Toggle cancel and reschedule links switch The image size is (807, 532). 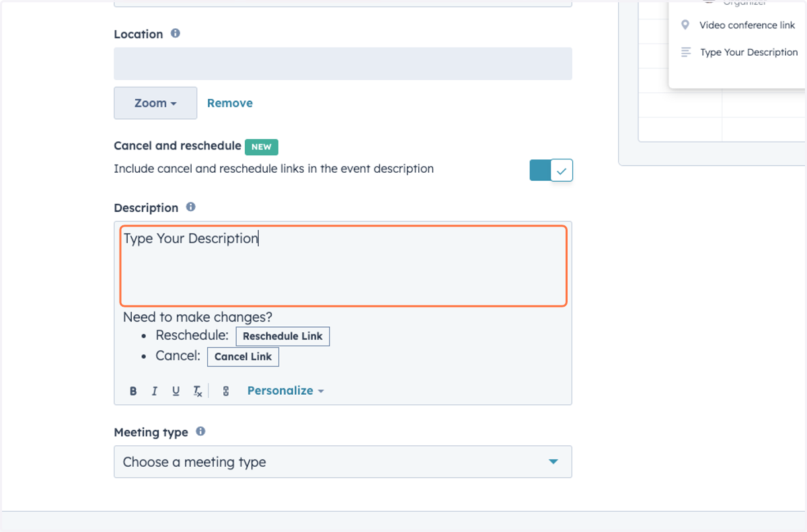click(x=551, y=170)
